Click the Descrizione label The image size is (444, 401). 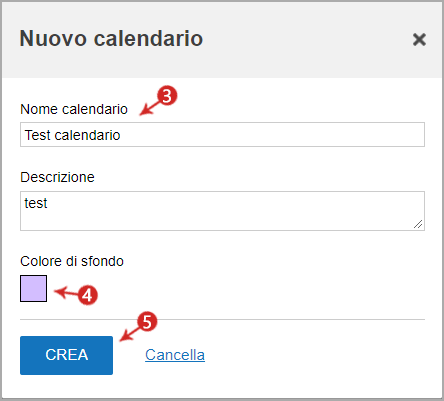57,177
